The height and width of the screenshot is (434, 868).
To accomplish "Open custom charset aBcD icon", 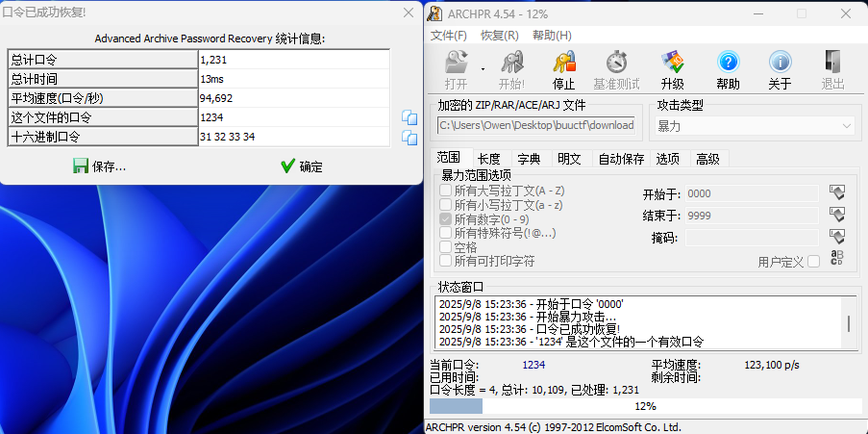I will (836, 258).
